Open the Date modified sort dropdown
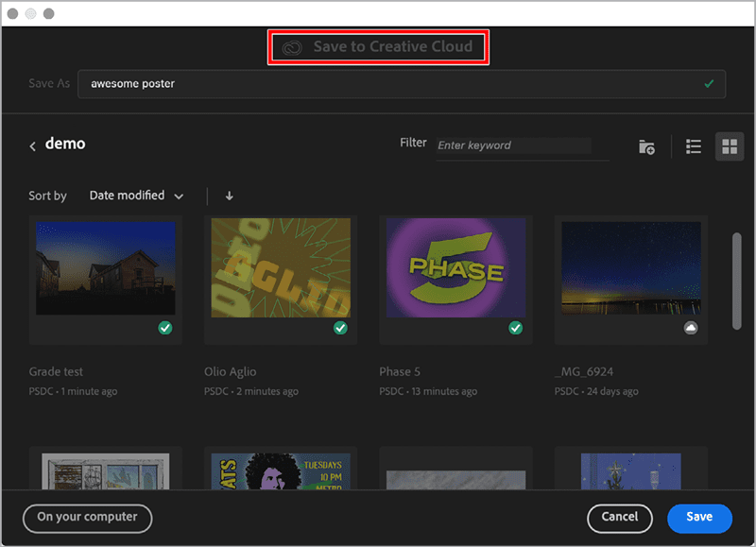Viewport: 756px width, 547px height. [136, 196]
